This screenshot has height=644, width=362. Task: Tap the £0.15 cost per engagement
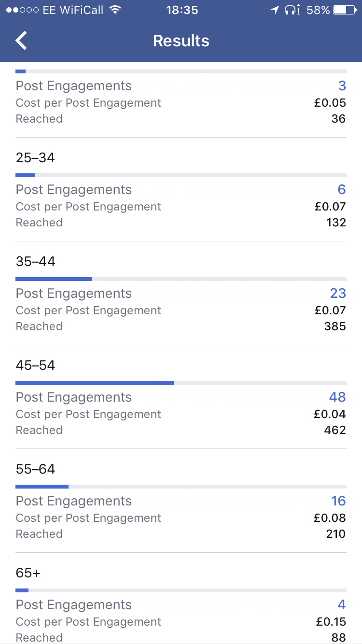331,622
